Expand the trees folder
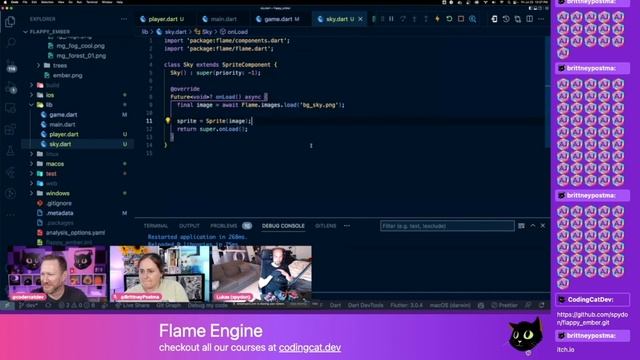 tap(60, 65)
